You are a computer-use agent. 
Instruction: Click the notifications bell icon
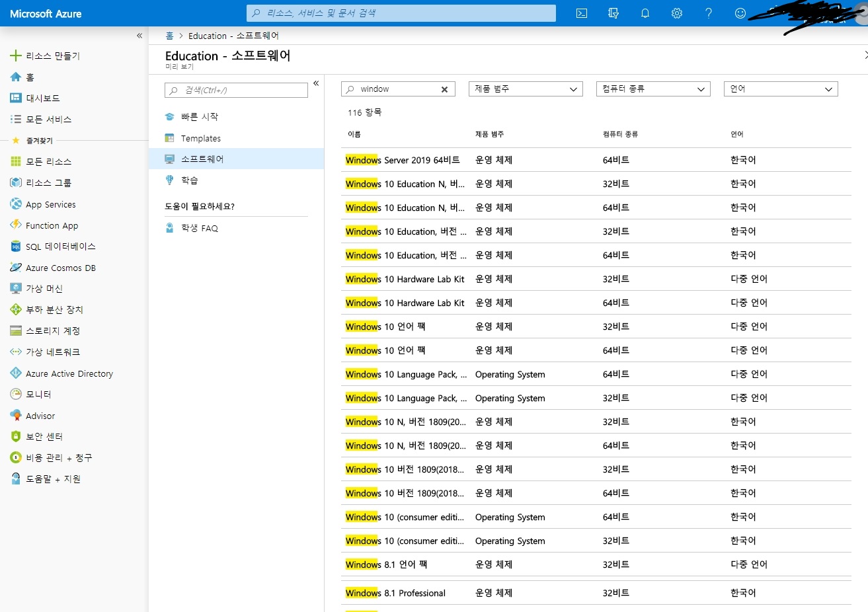[645, 13]
